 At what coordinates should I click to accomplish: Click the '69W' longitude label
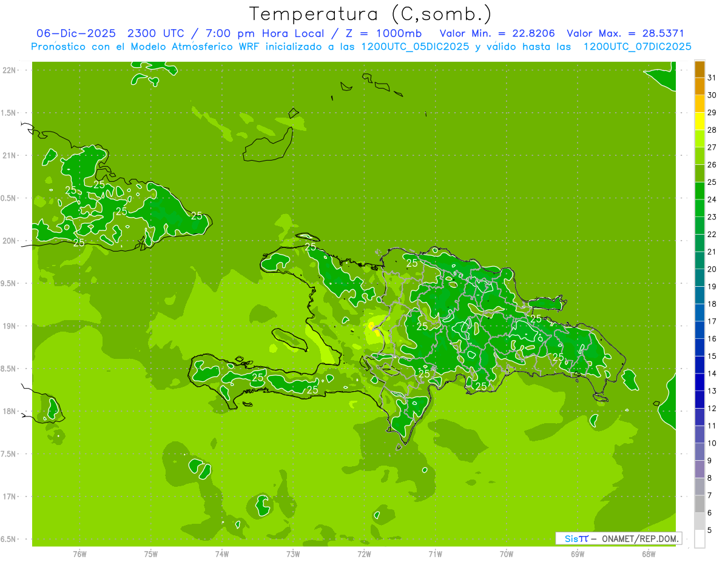pyautogui.click(x=578, y=554)
